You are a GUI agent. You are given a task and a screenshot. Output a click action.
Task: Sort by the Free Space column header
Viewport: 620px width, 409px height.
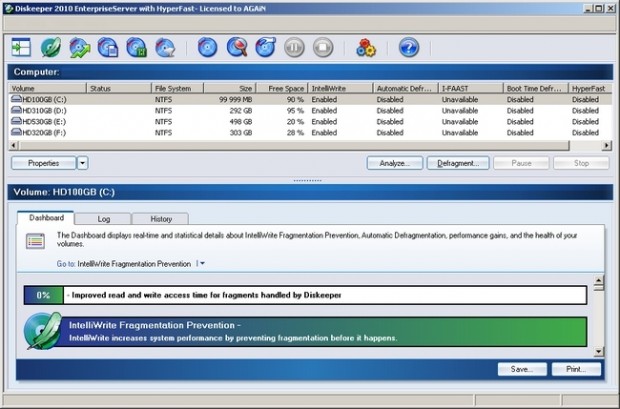click(x=282, y=88)
